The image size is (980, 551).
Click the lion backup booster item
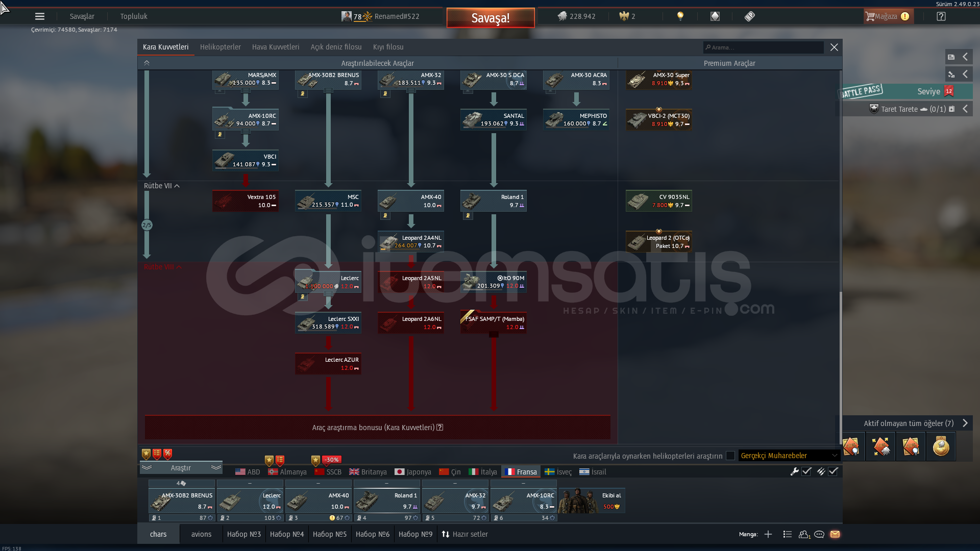click(880, 446)
